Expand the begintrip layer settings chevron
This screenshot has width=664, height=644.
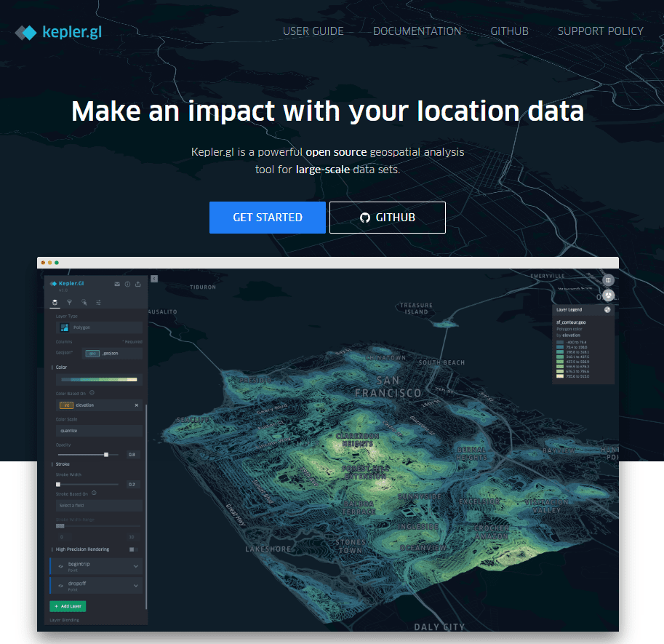tap(135, 566)
